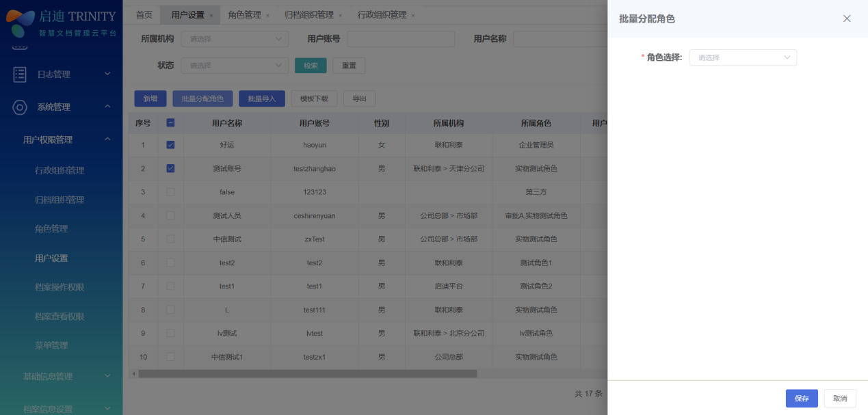Click the 启迪 TRINITY logo
The width and height of the screenshot is (868, 415).
(x=62, y=23)
